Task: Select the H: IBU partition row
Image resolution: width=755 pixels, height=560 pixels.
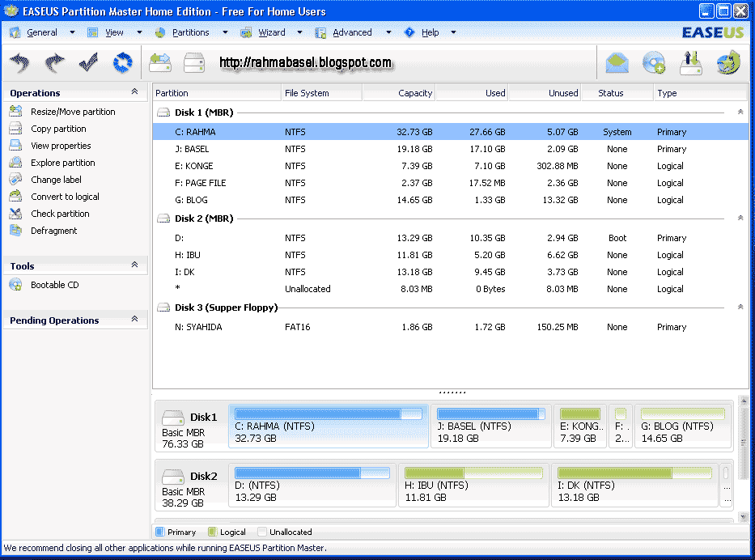Action: coord(450,255)
